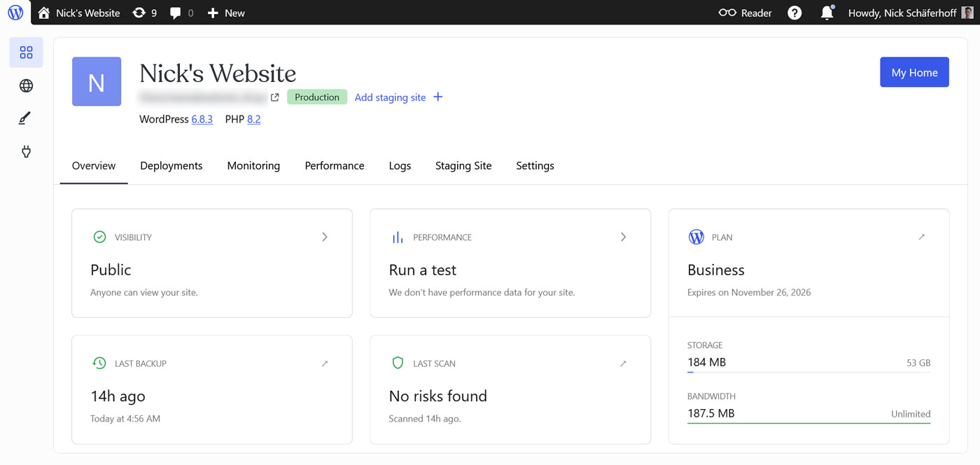
Task: Open the globe site icon in the sidebar
Action: tap(26, 85)
